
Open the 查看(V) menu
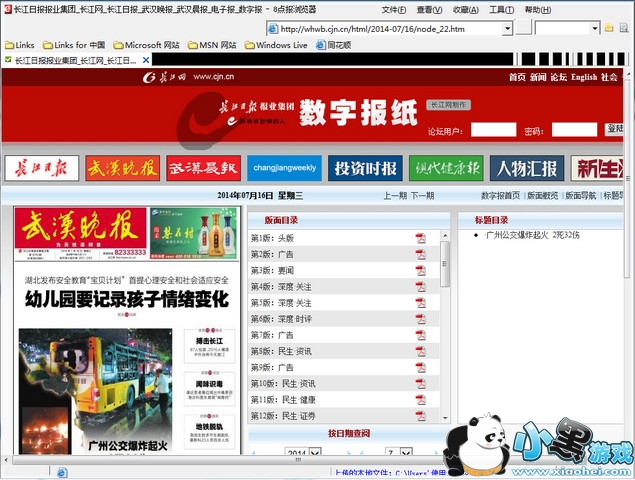(429, 10)
